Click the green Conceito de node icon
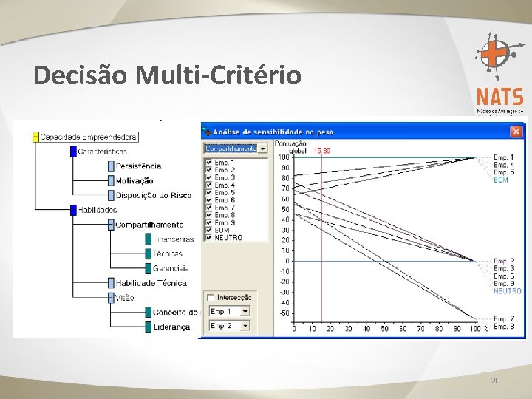Screen dimensions: 532x399 click(149, 313)
